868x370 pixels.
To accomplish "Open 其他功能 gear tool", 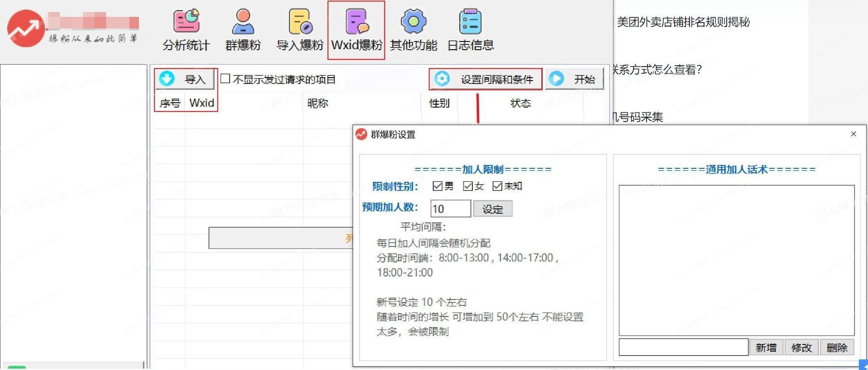I will [413, 30].
